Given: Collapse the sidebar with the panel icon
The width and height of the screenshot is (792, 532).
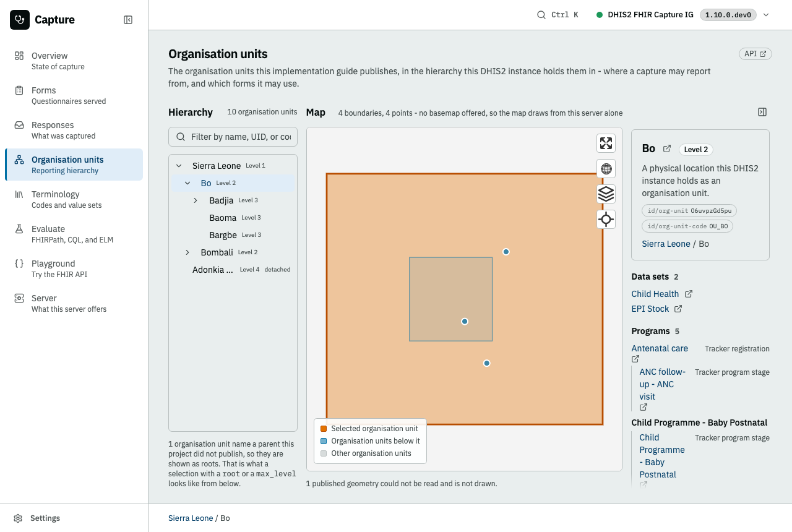Looking at the screenshot, I should point(128,20).
